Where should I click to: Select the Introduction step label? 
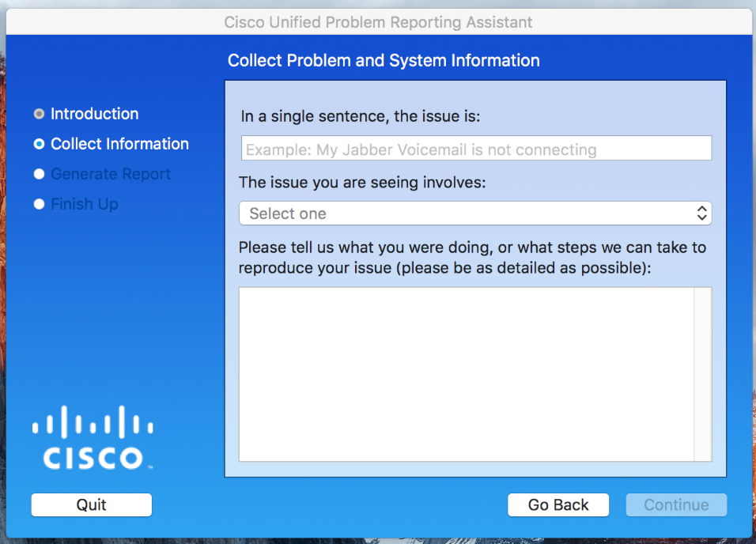95,114
